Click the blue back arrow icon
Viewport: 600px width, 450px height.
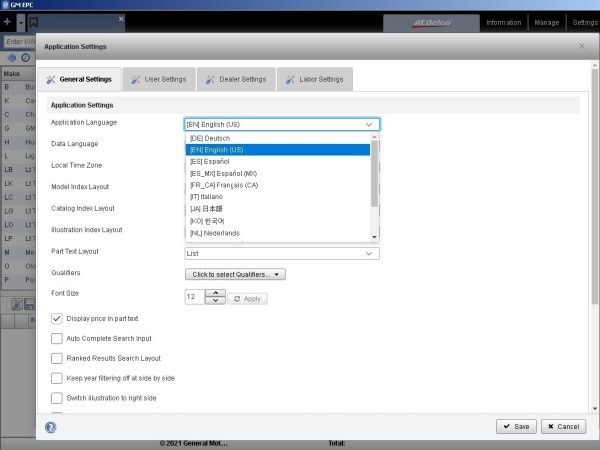click(11, 57)
